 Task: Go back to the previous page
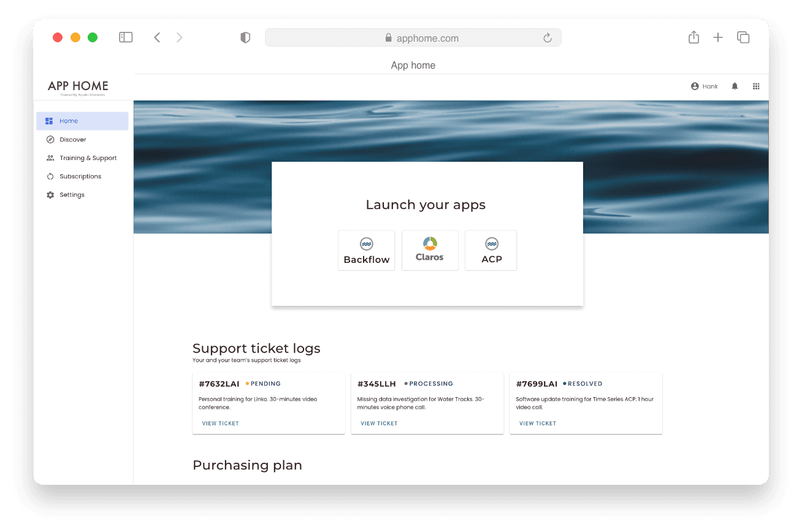(x=157, y=37)
